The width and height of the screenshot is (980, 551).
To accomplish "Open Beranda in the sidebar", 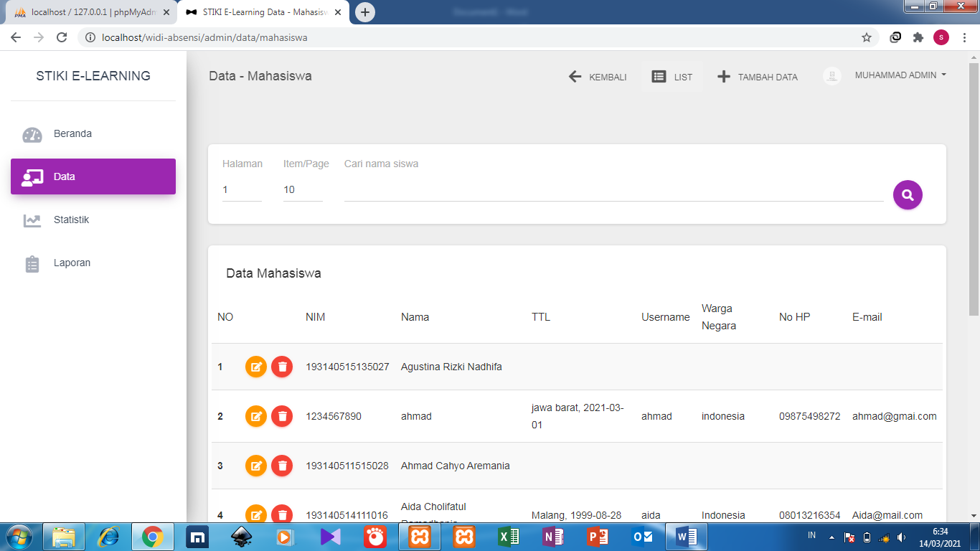I will (93, 133).
